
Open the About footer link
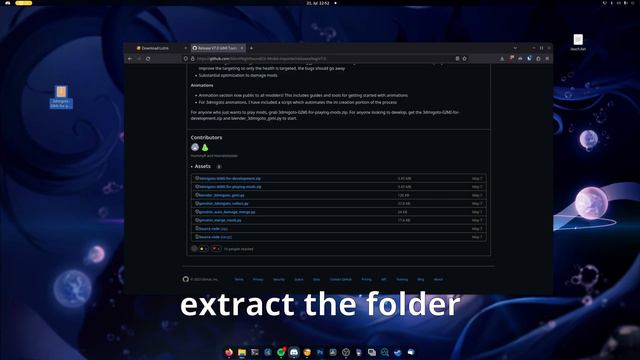click(x=438, y=280)
